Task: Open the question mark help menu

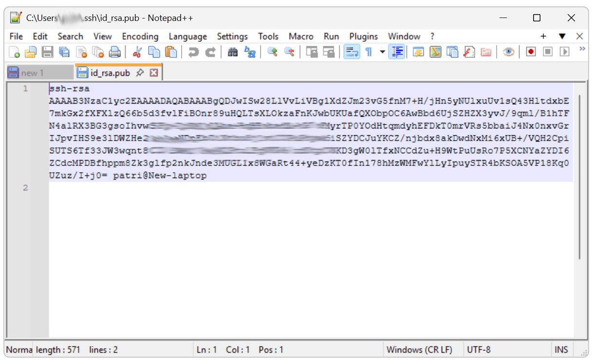Action: tap(432, 36)
